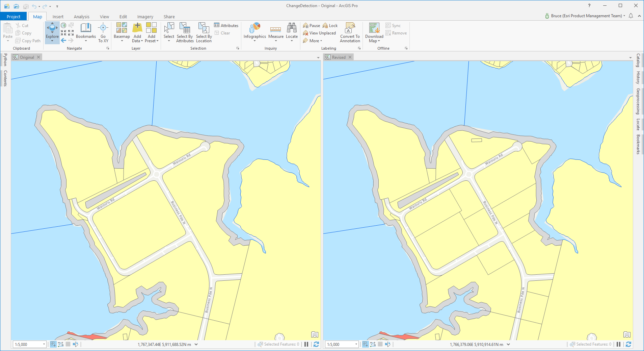Click Open Project icon in quick access toolbar
The width and height of the screenshot is (644, 351).
point(16,6)
